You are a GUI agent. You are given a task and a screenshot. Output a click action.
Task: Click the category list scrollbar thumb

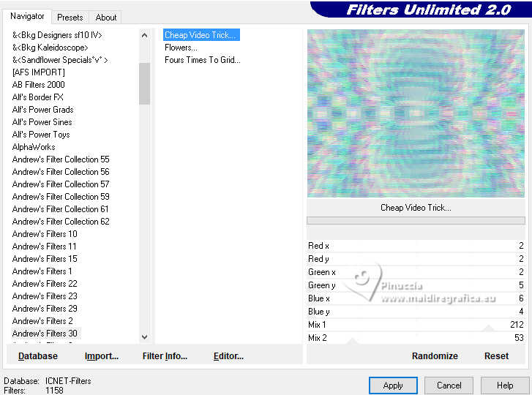coord(144,83)
